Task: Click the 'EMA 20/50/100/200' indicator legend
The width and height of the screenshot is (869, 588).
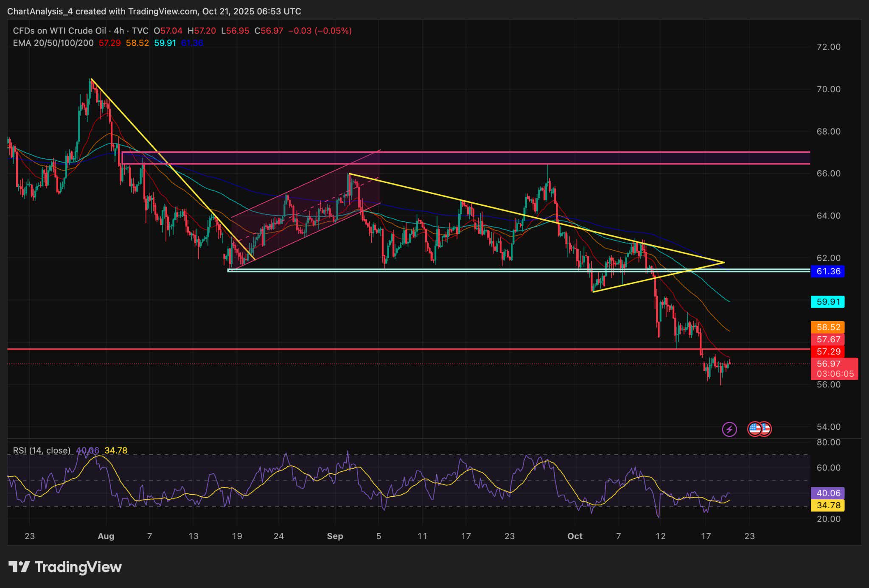Action: pyautogui.click(x=53, y=43)
